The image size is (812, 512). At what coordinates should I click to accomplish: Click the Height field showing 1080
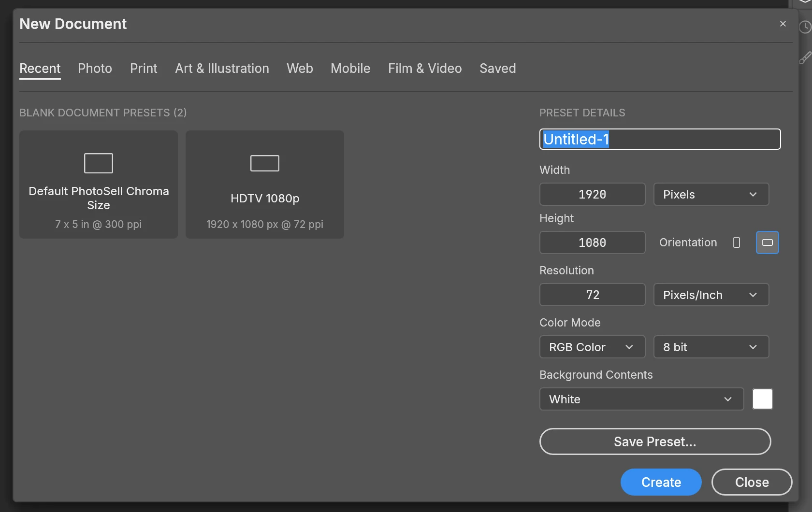coord(593,242)
